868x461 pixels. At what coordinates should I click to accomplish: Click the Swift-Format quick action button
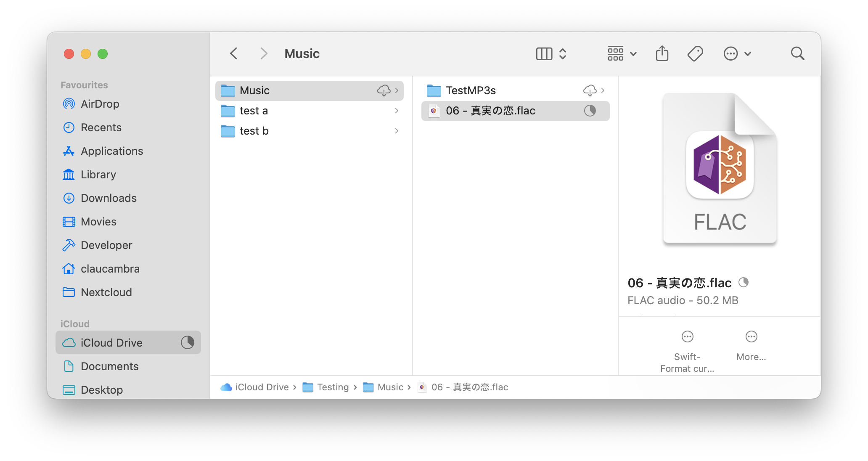pos(687,352)
